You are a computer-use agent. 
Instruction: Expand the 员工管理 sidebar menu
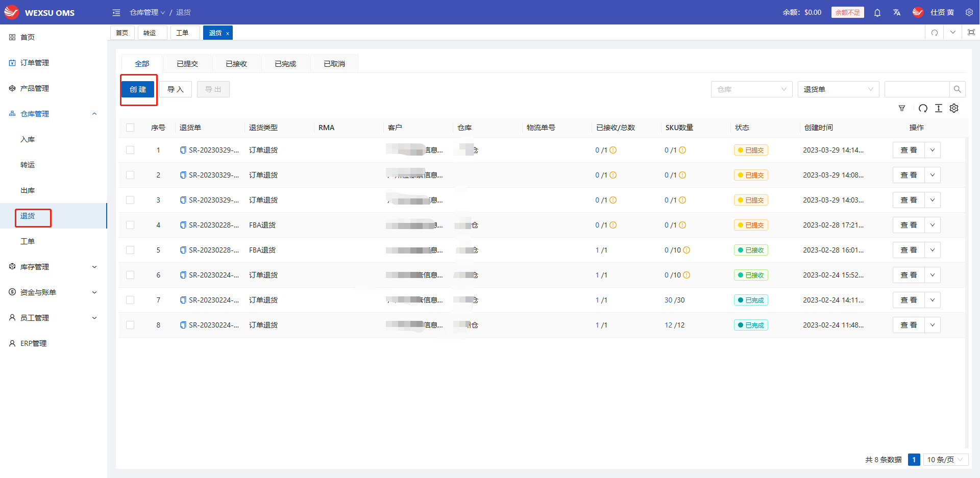click(54, 318)
